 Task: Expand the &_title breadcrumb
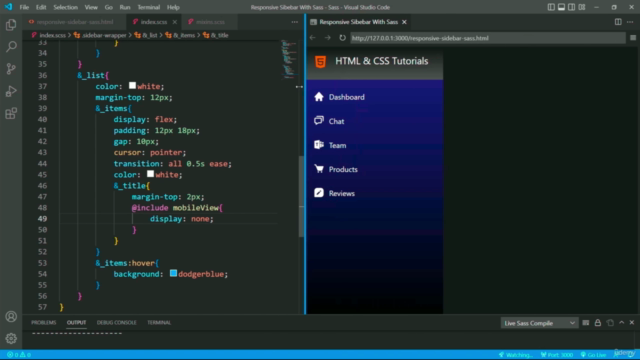(x=220, y=36)
